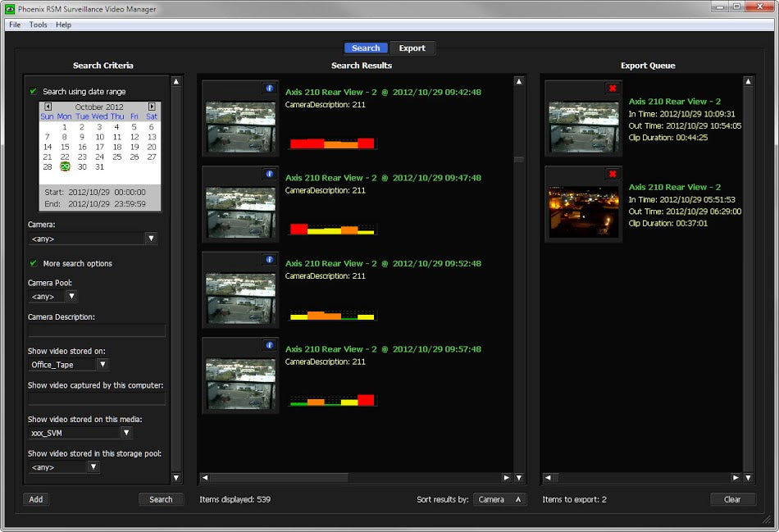Click the Search button below criteria

coord(161,499)
